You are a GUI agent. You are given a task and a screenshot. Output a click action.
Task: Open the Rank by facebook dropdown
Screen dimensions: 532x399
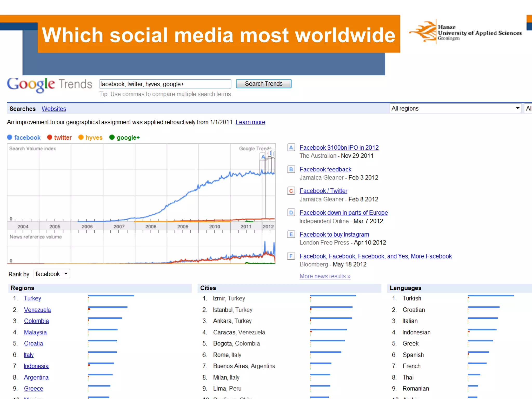[52, 274]
